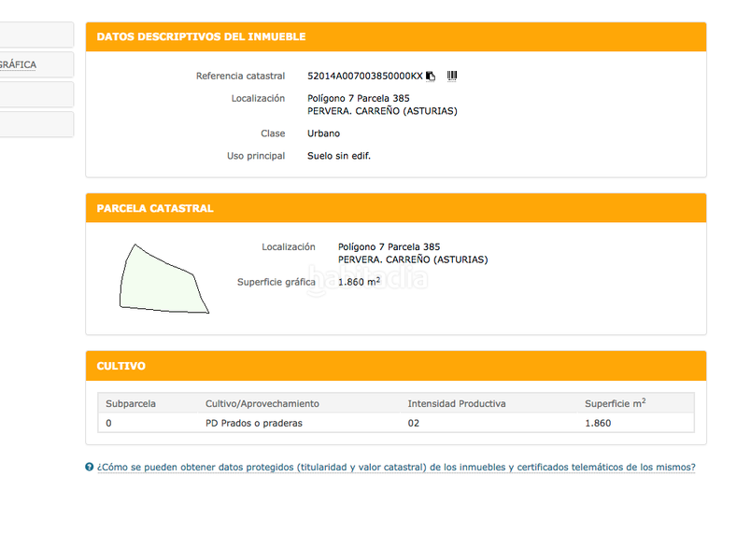Click the sidebar button directly above GRÁFICA
Image resolution: width=737 pixels, height=560 pixels.
click(35, 35)
